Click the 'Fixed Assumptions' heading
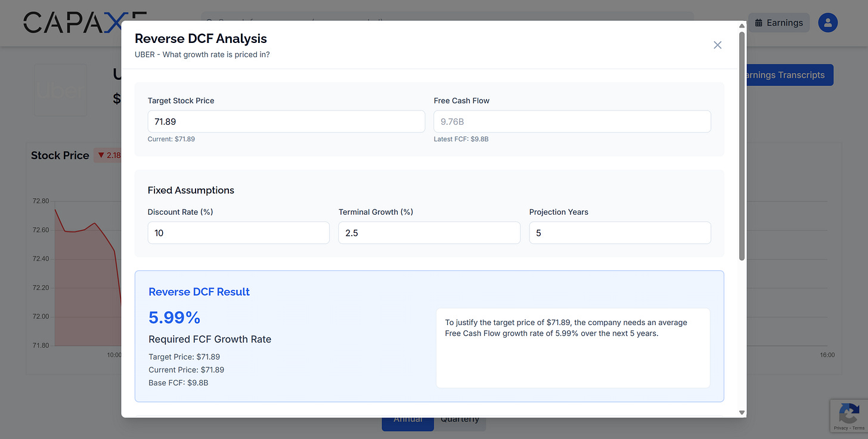This screenshot has height=439, width=868. click(x=191, y=190)
